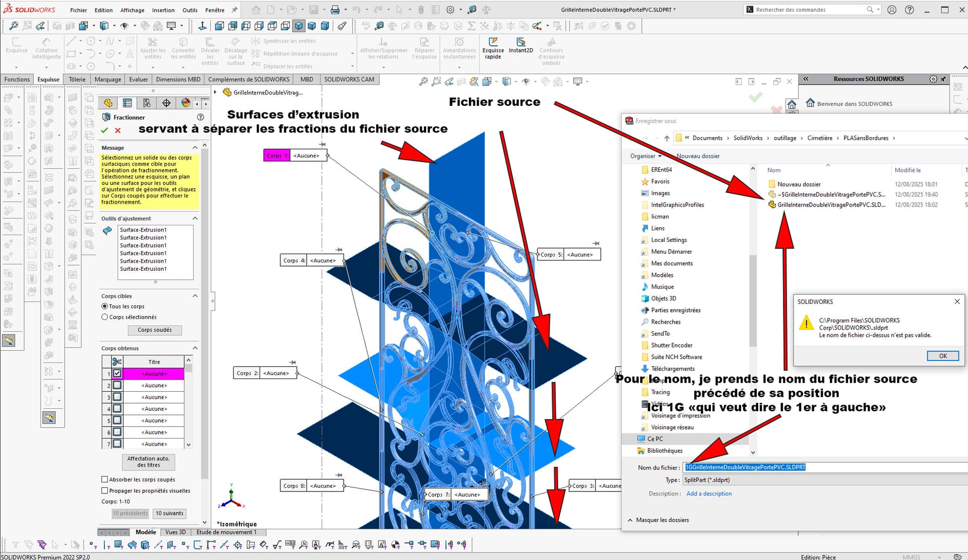Click the home icon in title toolbar
The height and width of the screenshot is (560, 968).
pyautogui.click(x=256, y=10)
